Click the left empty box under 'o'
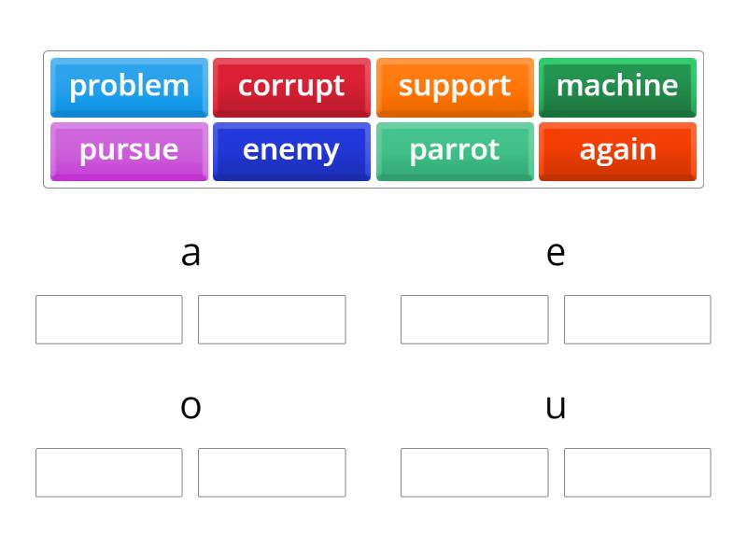This screenshot has width=747, height=560. (x=108, y=472)
